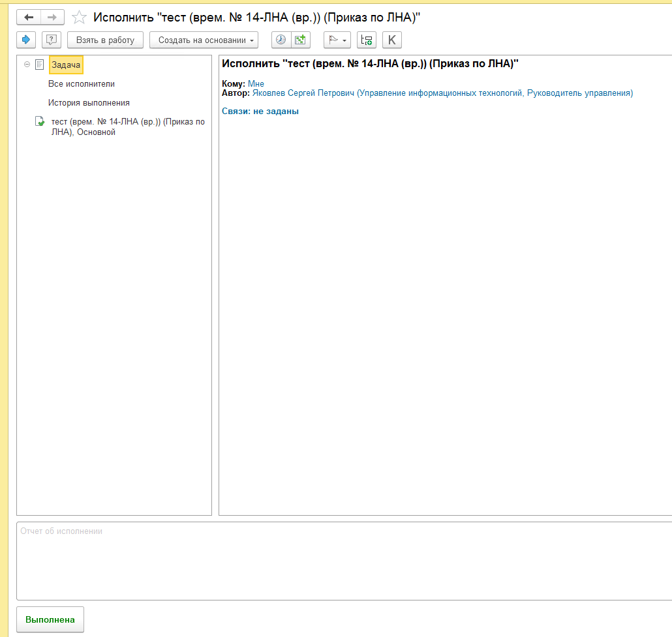This screenshot has width=672, height=637.
Task: Open the question mark speech bubble icon
Action: (x=51, y=40)
